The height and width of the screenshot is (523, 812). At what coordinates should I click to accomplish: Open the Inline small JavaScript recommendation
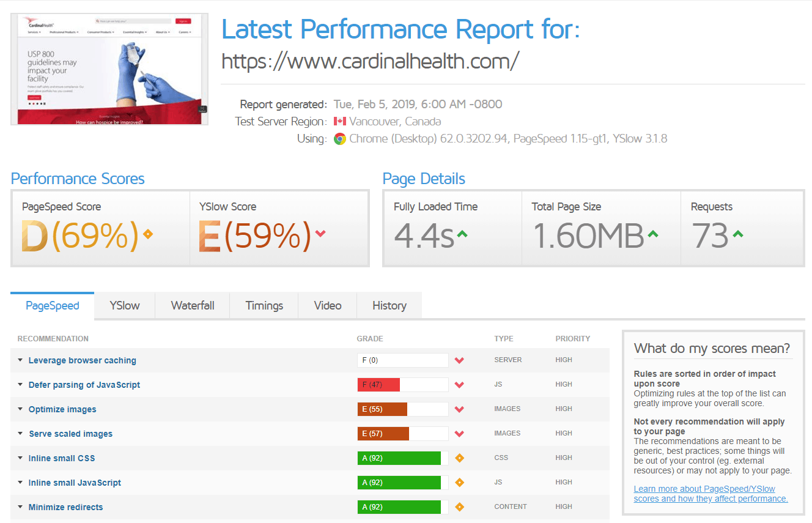(x=75, y=483)
